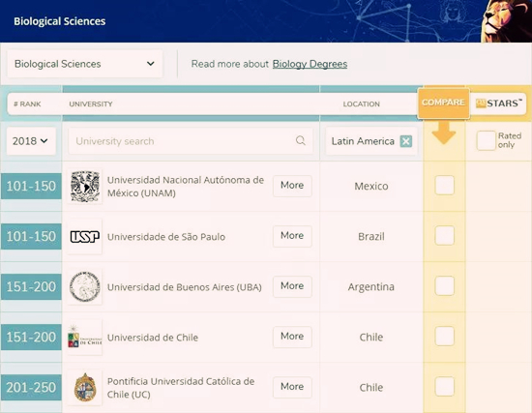532x413 pixels.
Task: Sort by the # RANK column header
Action: click(27, 103)
